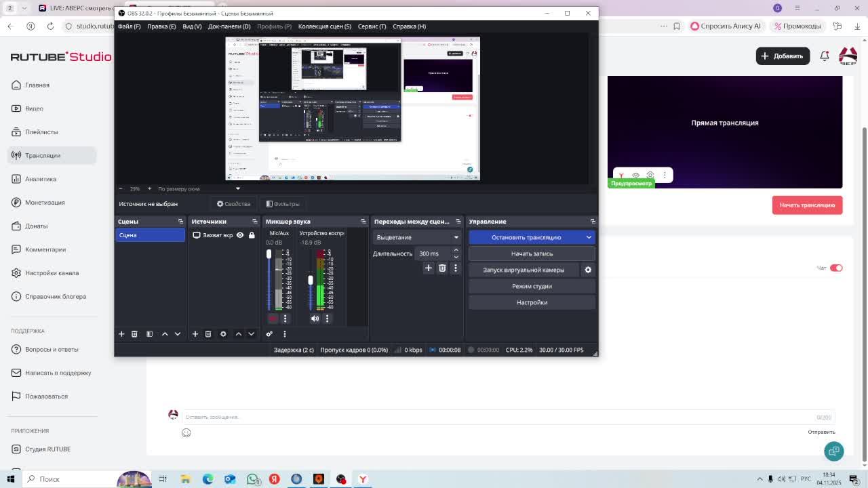Open OBS Настройки button
Screen dimensions: 868x488
pyautogui.click(x=532, y=302)
